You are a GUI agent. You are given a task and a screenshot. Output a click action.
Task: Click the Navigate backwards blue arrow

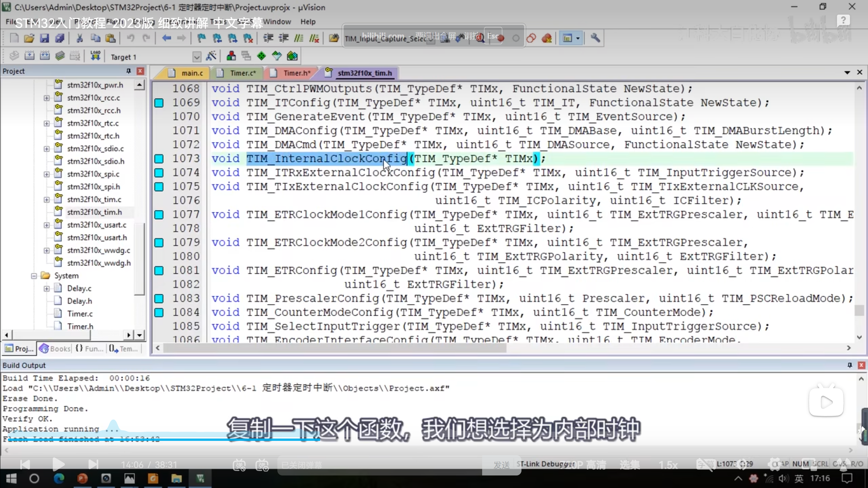click(166, 38)
